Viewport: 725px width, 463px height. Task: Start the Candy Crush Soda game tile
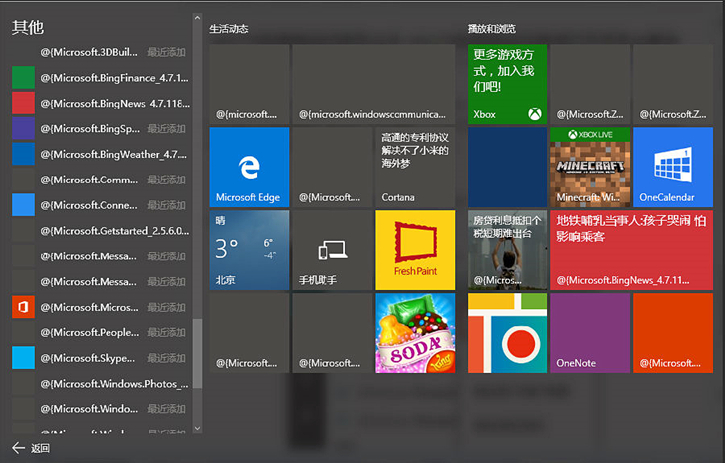tap(415, 332)
